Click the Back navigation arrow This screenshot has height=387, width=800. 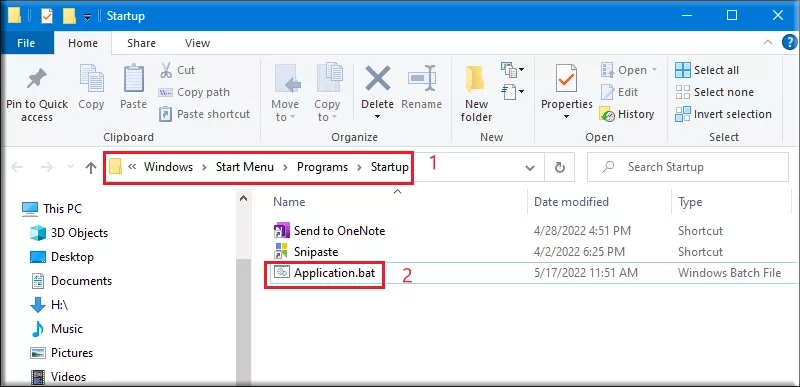pos(17,167)
